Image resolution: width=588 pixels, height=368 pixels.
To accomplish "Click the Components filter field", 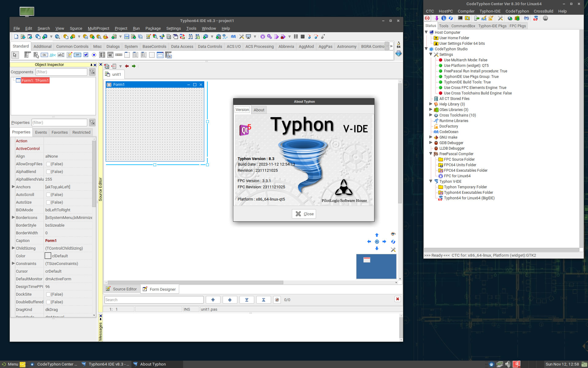I will click(61, 72).
